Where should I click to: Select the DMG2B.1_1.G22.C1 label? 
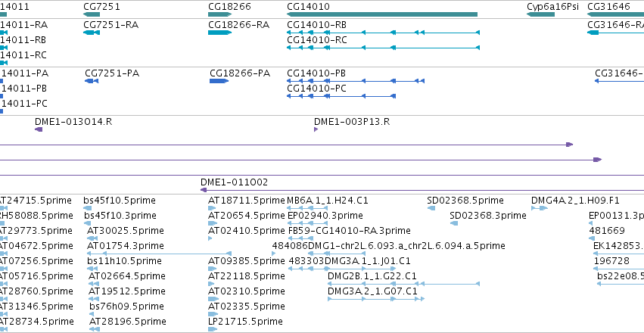[372, 276]
